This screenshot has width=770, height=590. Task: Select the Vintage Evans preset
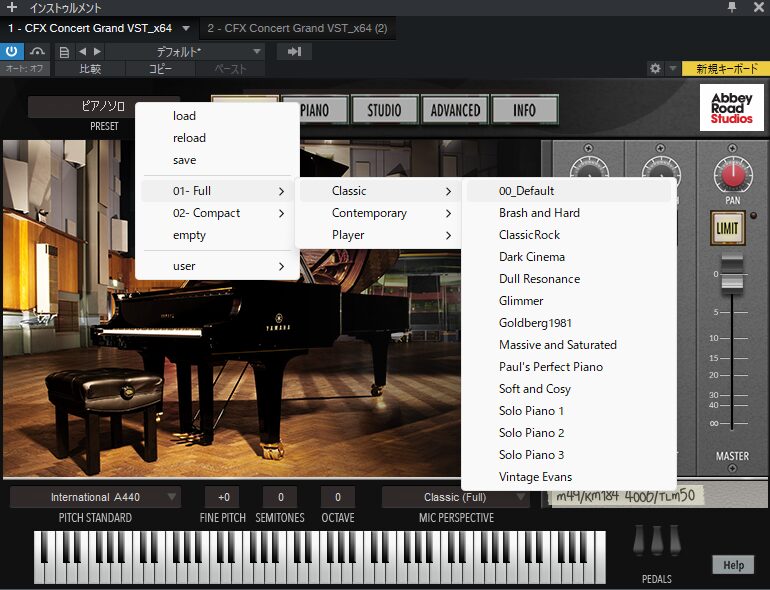click(569, 477)
